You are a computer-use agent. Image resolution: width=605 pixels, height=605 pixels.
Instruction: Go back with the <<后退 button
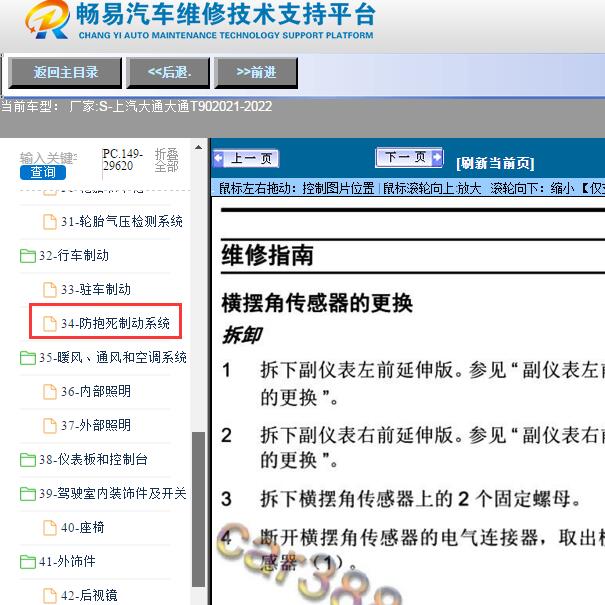click(168, 73)
